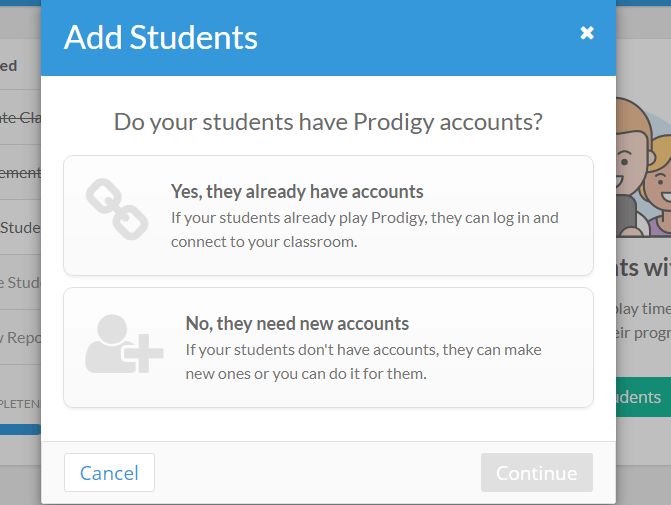Click the "log in and connect" description text
The height and width of the screenshot is (505, 671).
click(365, 229)
